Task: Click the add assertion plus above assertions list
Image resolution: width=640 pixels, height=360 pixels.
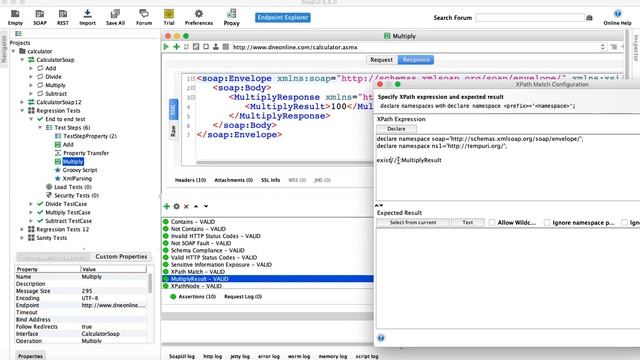Action: [x=167, y=206]
